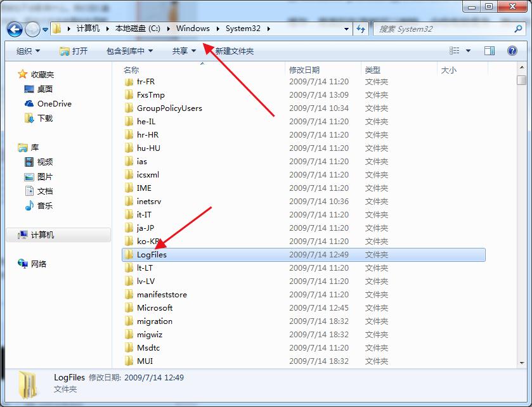The width and height of the screenshot is (532, 407).
Task: Click the Back navigation arrow button
Action: pyautogui.click(x=15, y=29)
